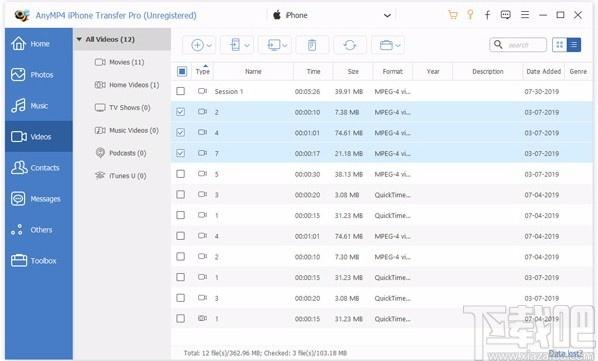
Task: Go to the Music section
Action: [39, 106]
